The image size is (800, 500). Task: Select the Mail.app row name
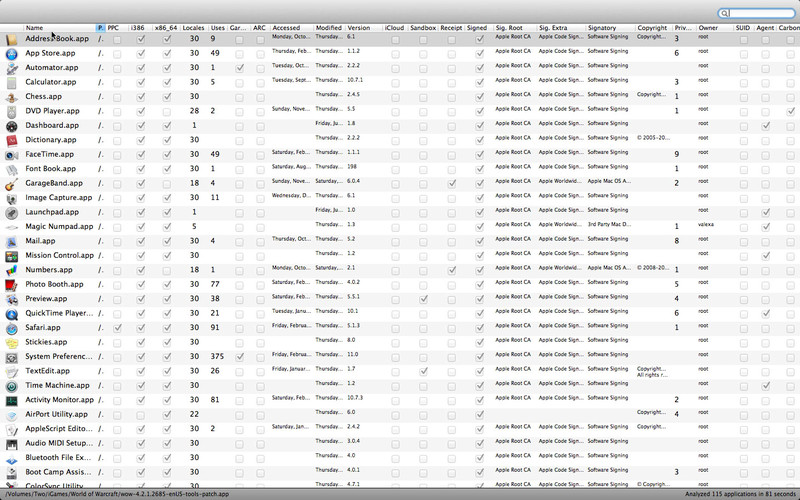pyautogui.click(x=40, y=241)
